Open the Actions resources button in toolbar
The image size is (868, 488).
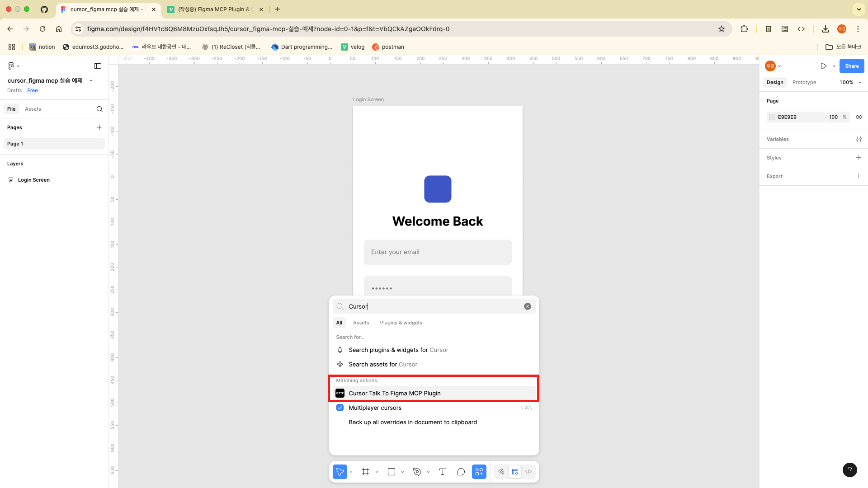point(479,472)
